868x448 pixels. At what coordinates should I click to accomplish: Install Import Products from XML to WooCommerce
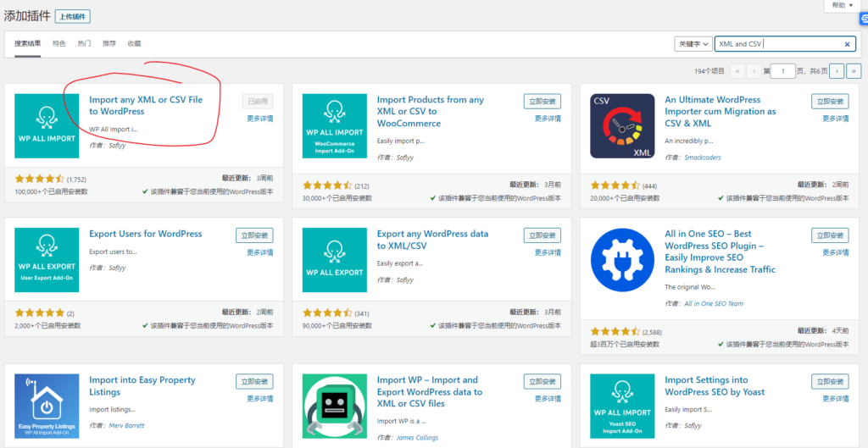(542, 102)
